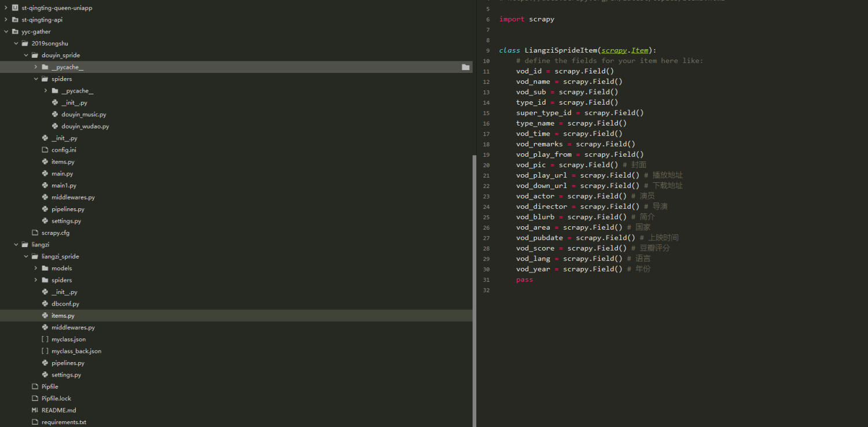Expand the spiders folder under liangzi_spride
Screen dimensions: 868x427
point(35,280)
